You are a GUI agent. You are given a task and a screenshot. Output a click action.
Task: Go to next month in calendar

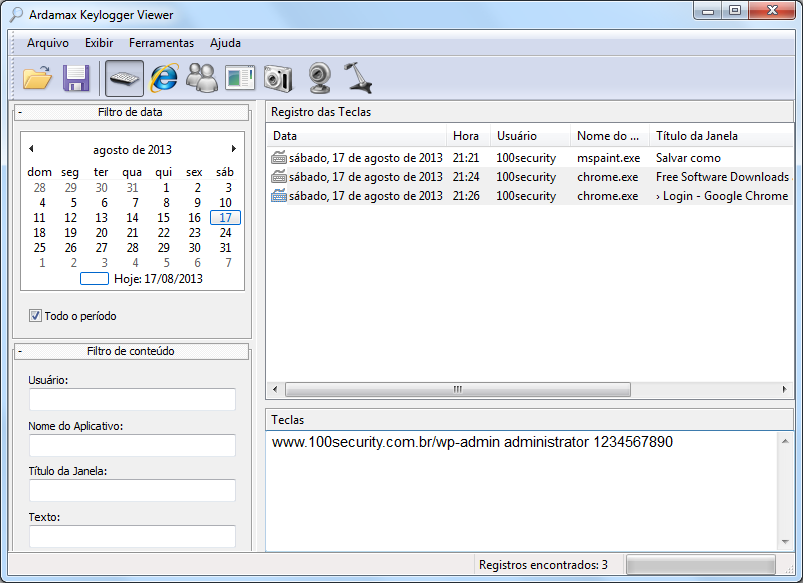pyautogui.click(x=234, y=149)
